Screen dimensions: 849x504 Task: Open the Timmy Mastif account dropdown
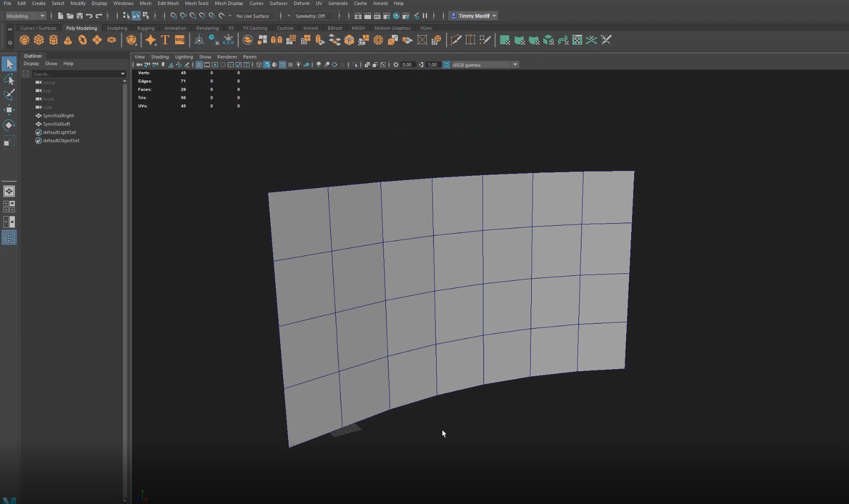(x=473, y=16)
